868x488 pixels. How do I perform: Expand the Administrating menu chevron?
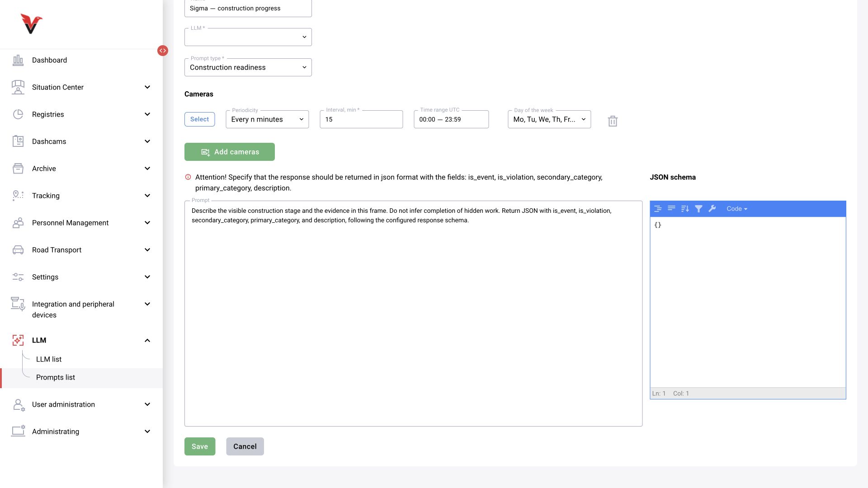147,432
